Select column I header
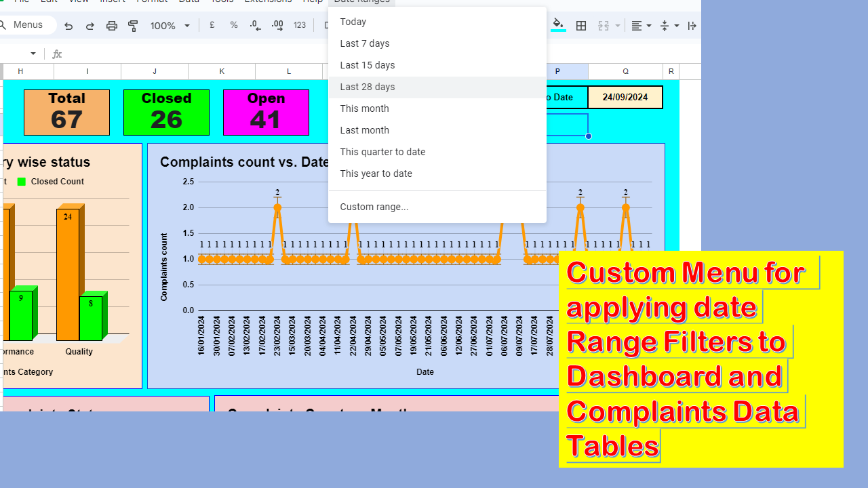 [x=87, y=71]
